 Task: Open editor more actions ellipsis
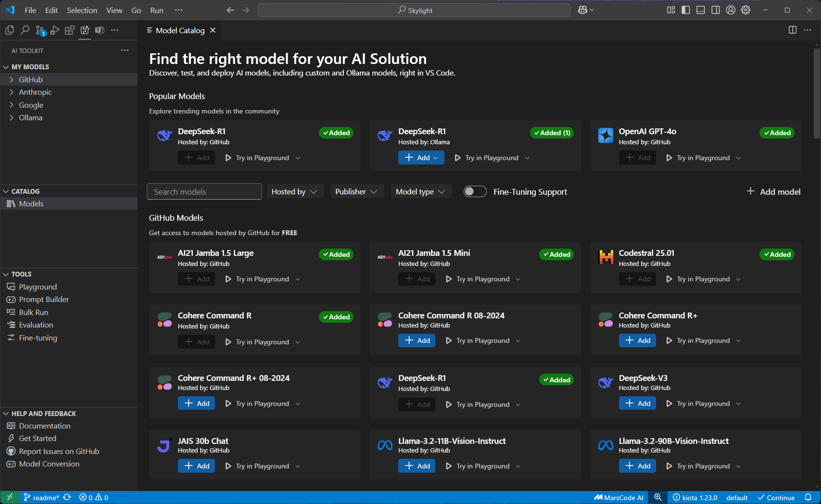click(x=808, y=30)
